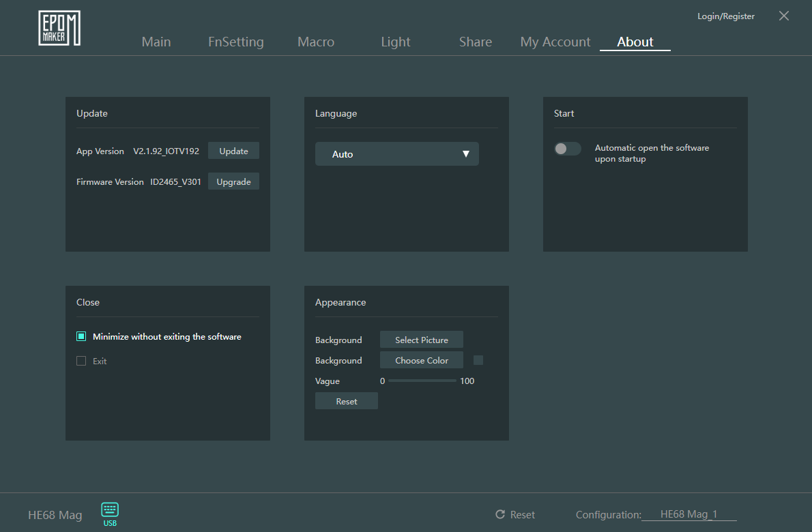Screen dimensions: 812x532
Task: Check Minimize without exiting the software
Action: (81, 336)
